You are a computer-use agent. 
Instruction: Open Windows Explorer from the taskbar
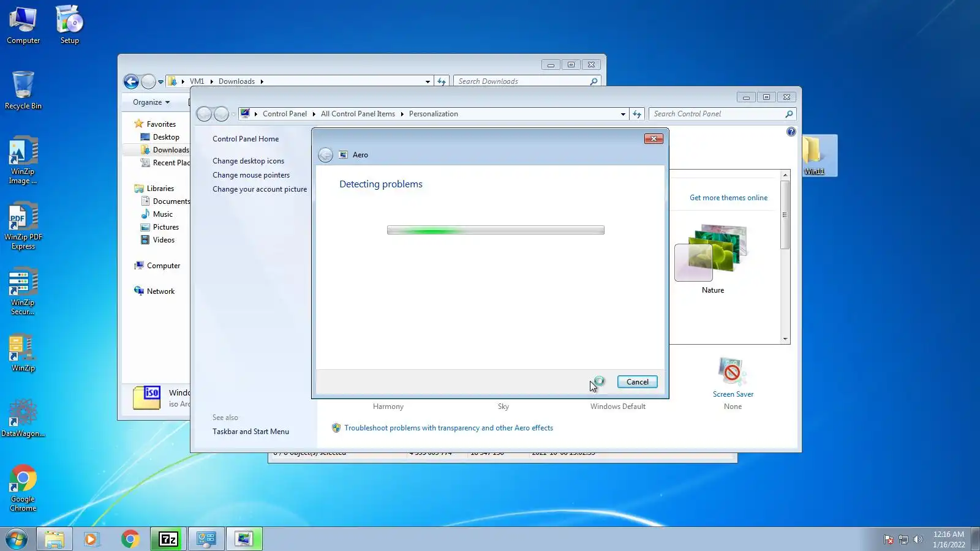click(x=55, y=539)
